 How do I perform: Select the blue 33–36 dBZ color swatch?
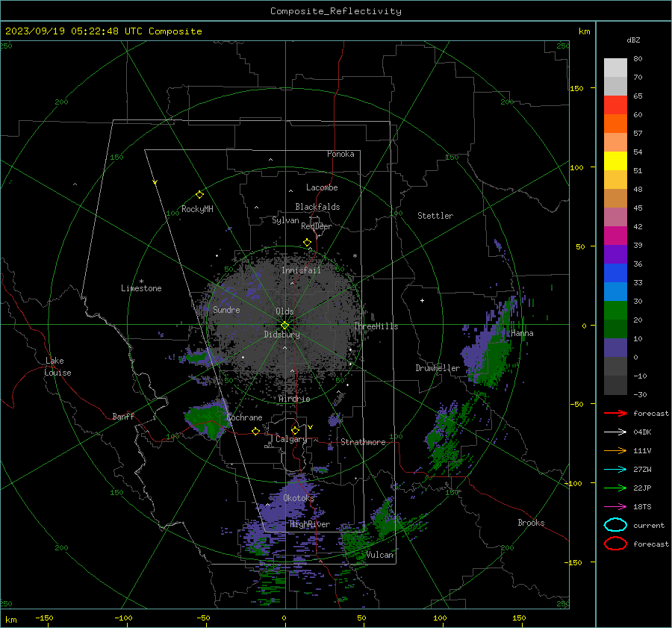pyautogui.click(x=615, y=273)
